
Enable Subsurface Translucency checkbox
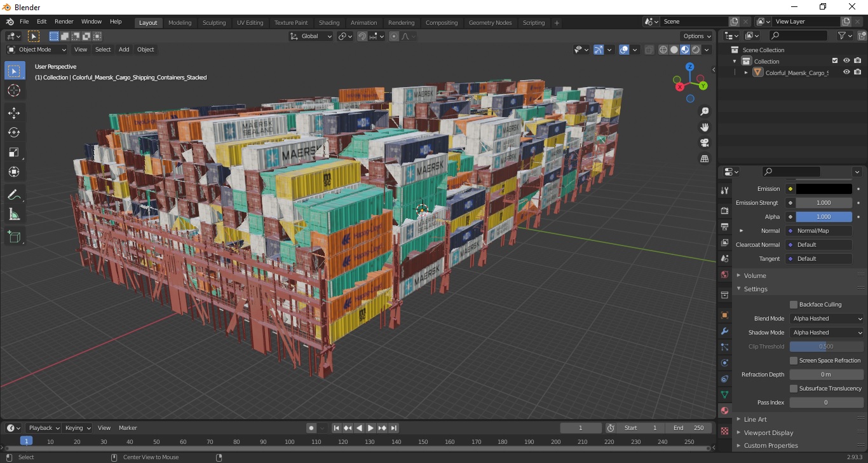click(794, 389)
